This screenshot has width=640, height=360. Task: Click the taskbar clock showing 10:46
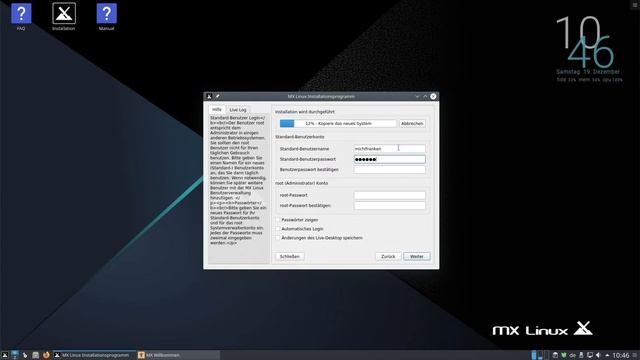coord(621,356)
